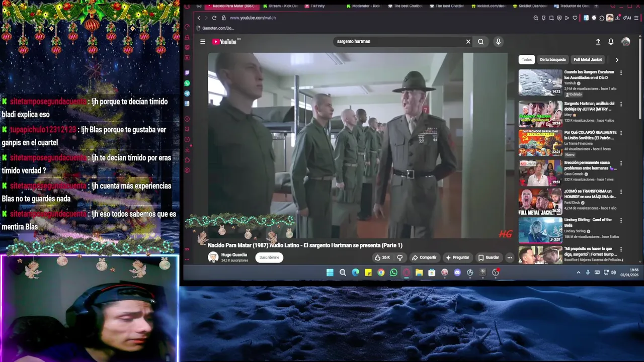This screenshot has width=644, height=362.
Task: Open WhatsApp in the Opera GX sidebar
Action: click(187, 83)
